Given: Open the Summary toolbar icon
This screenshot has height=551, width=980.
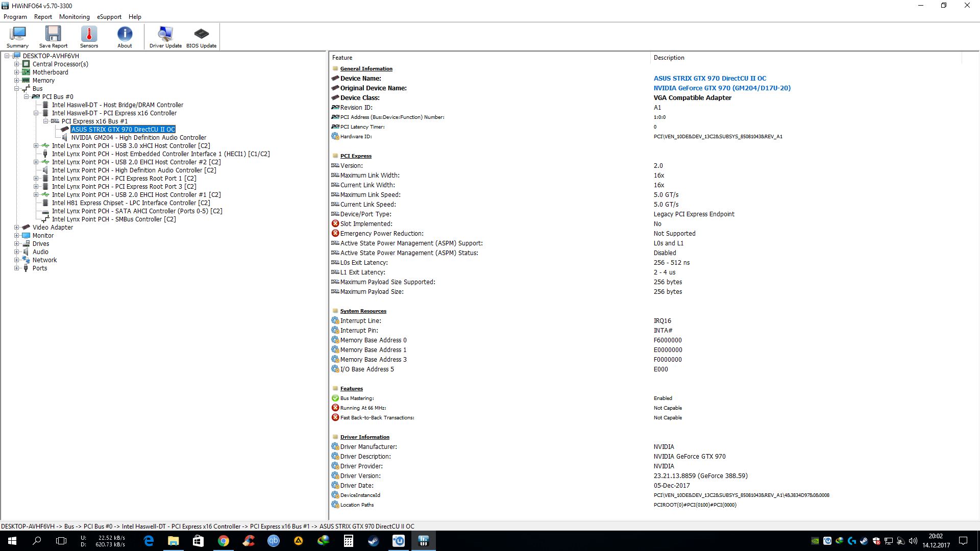Looking at the screenshot, I should [x=17, y=37].
